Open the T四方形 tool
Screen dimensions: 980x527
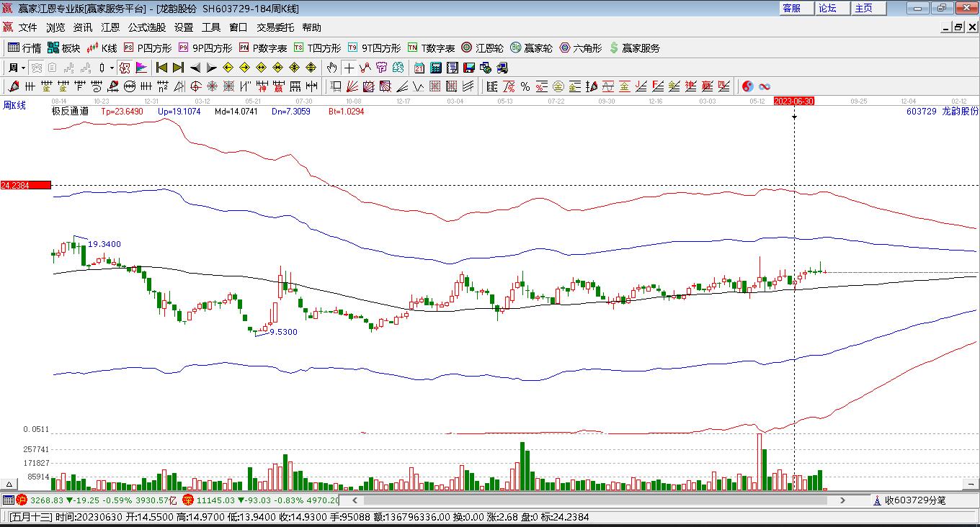click(317, 48)
